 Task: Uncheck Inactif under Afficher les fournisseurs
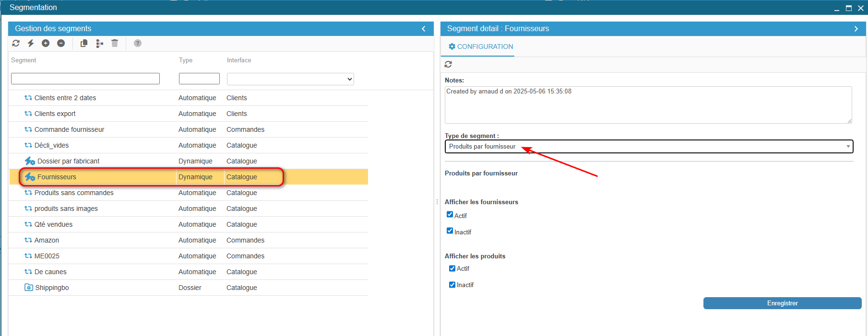(x=450, y=231)
